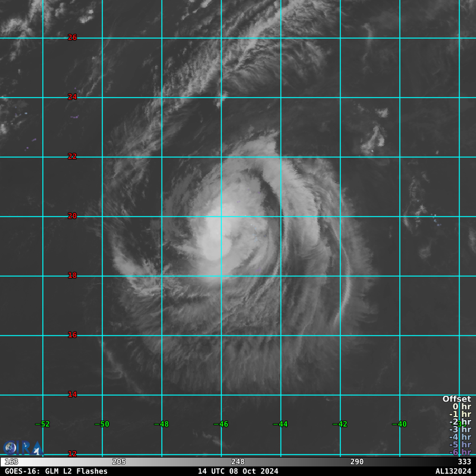Choose the -4 hr offset entry
476x476 pixels.
pyautogui.click(x=460, y=437)
